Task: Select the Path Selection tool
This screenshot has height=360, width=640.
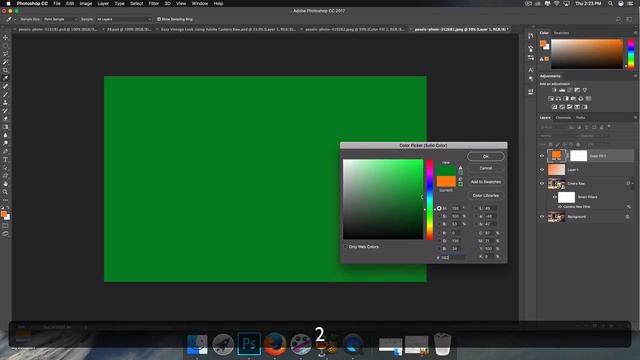Action: (5, 168)
